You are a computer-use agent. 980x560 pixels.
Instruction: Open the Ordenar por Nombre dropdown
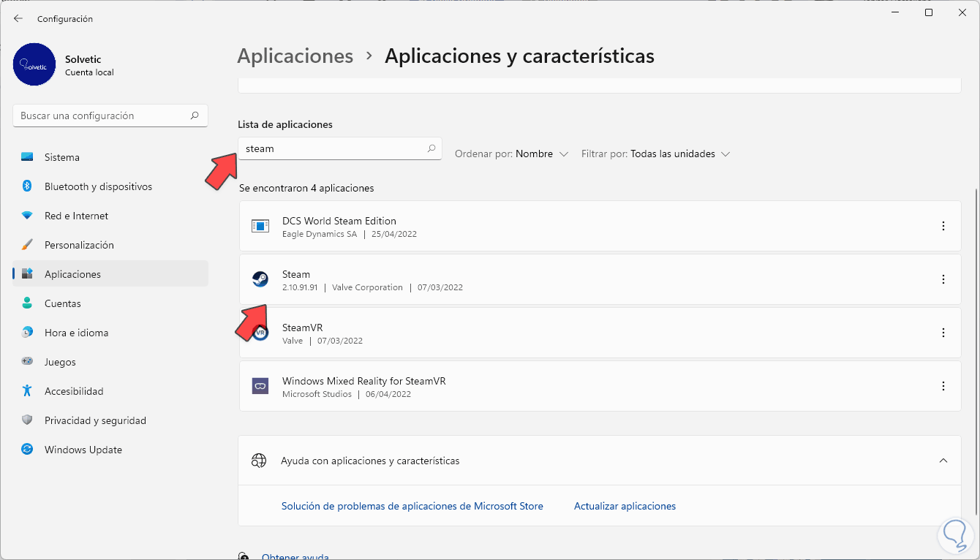click(x=512, y=154)
